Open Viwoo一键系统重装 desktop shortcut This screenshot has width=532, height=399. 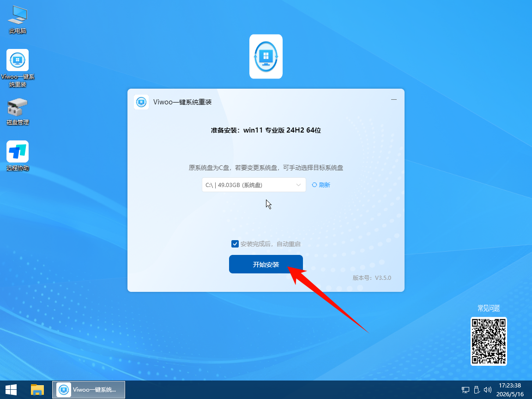18,68
